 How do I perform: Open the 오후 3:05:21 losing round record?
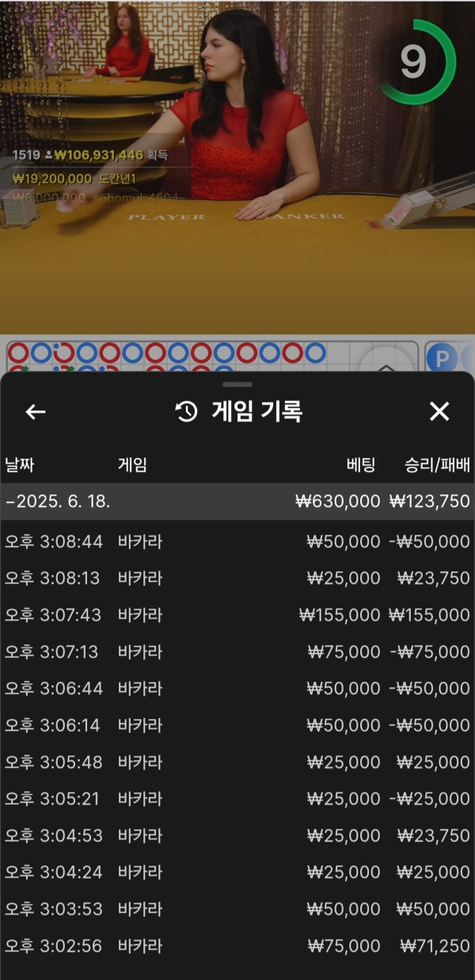[x=237, y=799]
